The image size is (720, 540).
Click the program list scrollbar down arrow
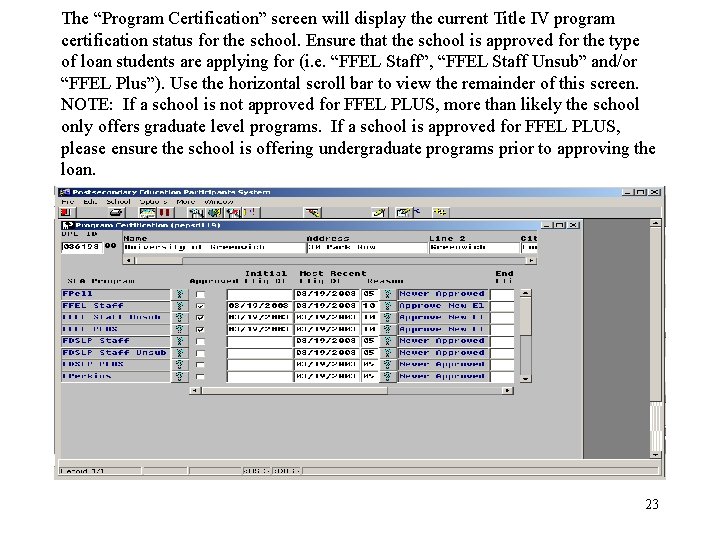[x=526, y=378]
